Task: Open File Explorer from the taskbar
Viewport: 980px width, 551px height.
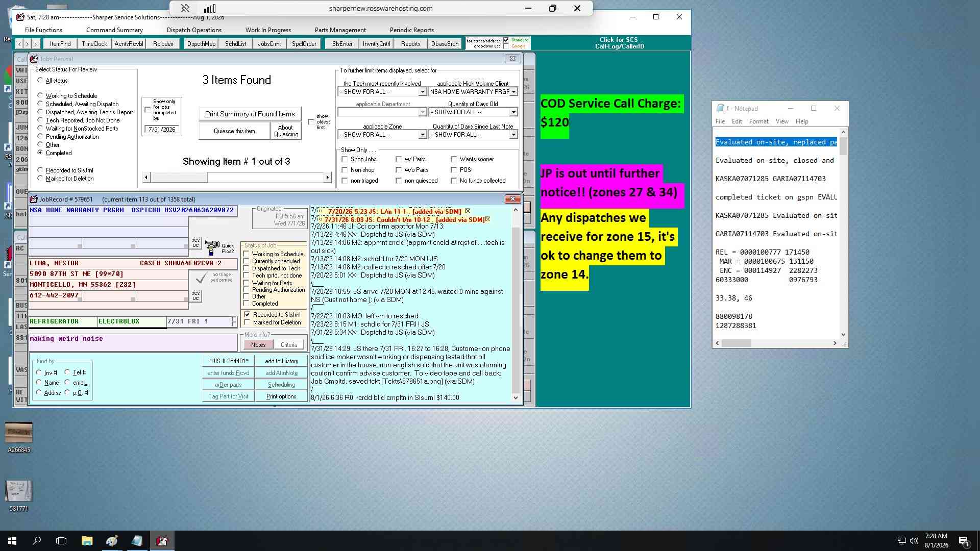Action: pyautogui.click(x=87, y=541)
